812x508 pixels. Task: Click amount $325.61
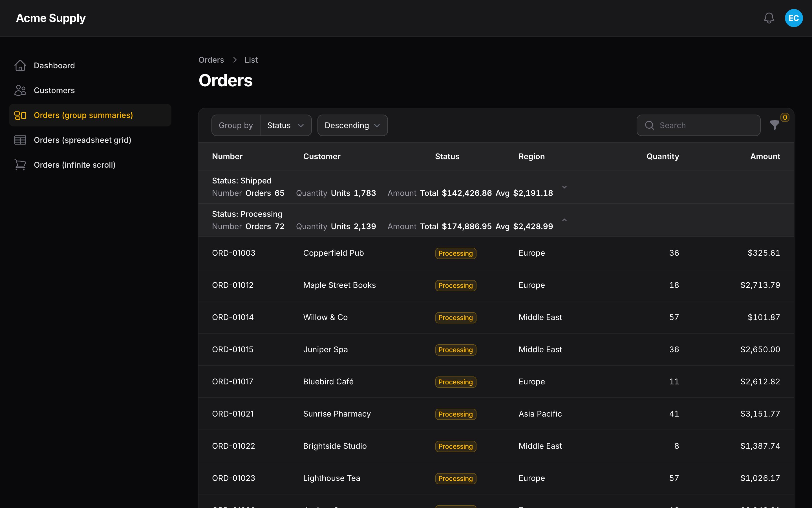pos(764,253)
